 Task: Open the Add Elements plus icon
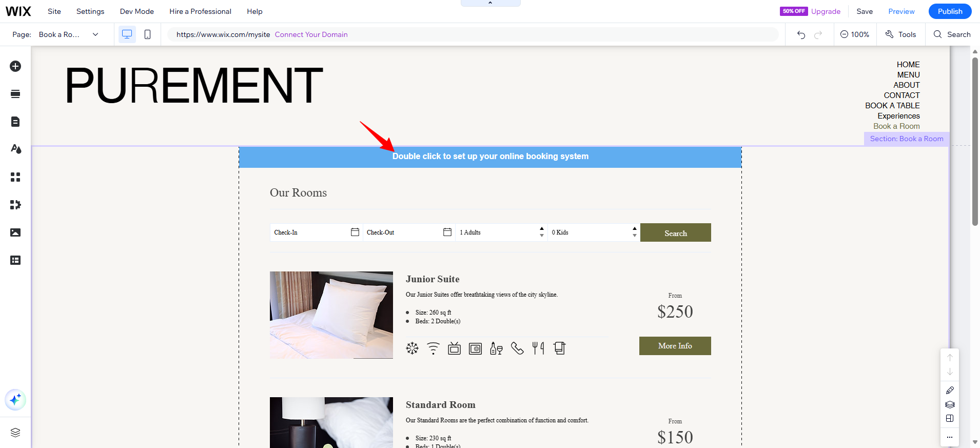(x=15, y=66)
